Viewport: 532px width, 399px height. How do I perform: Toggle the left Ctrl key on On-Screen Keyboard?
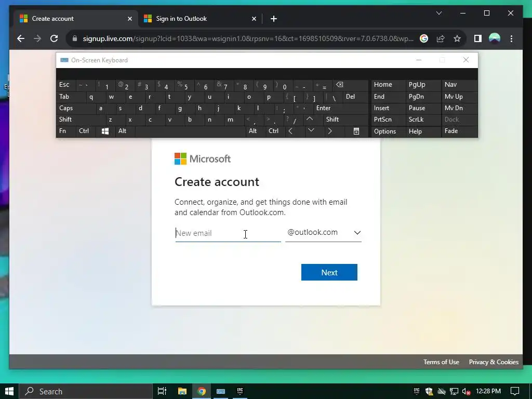point(86,131)
